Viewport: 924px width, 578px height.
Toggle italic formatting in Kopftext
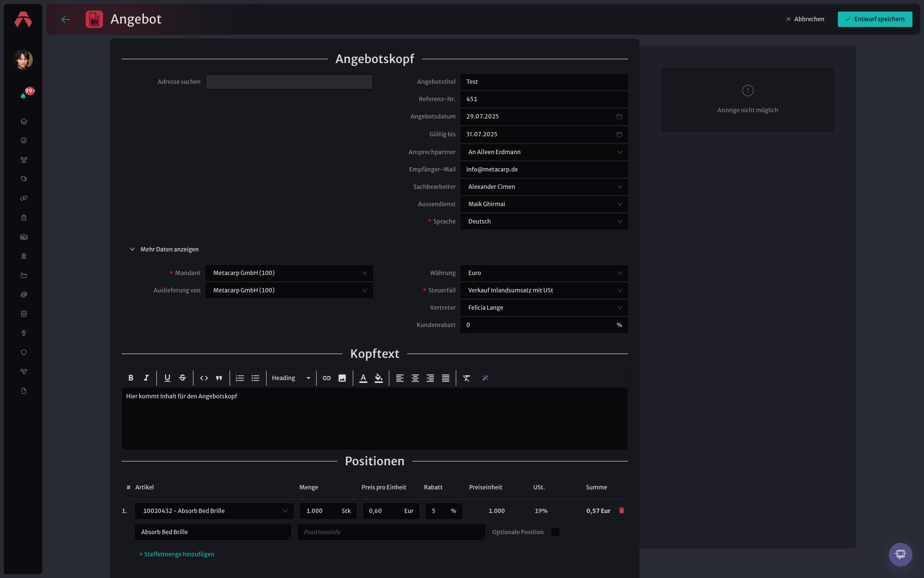click(146, 378)
